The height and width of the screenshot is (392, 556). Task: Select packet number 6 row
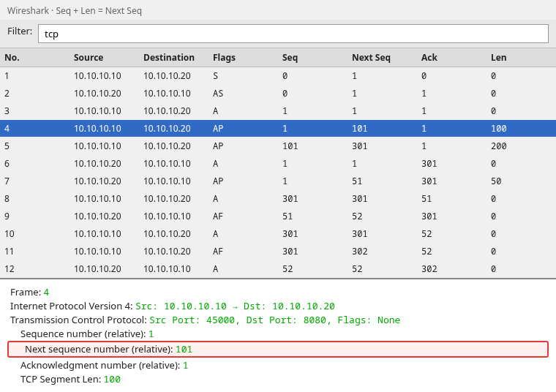click(278, 164)
